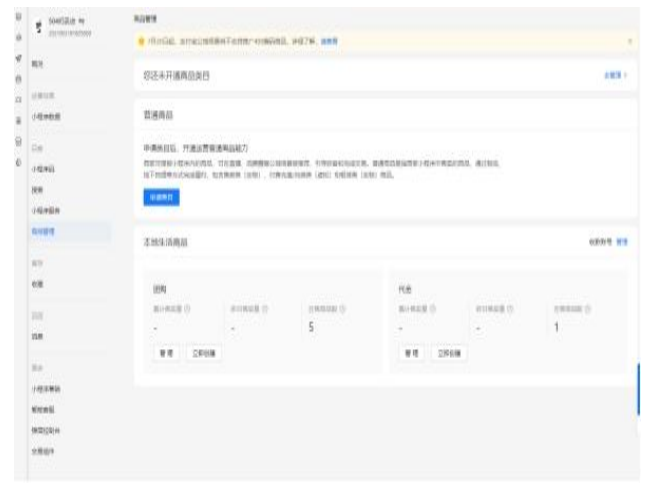Viewport: 657px width, 493px height.
Task: Dismiss the yellow notice banner with its close icon
Action: [629, 40]
